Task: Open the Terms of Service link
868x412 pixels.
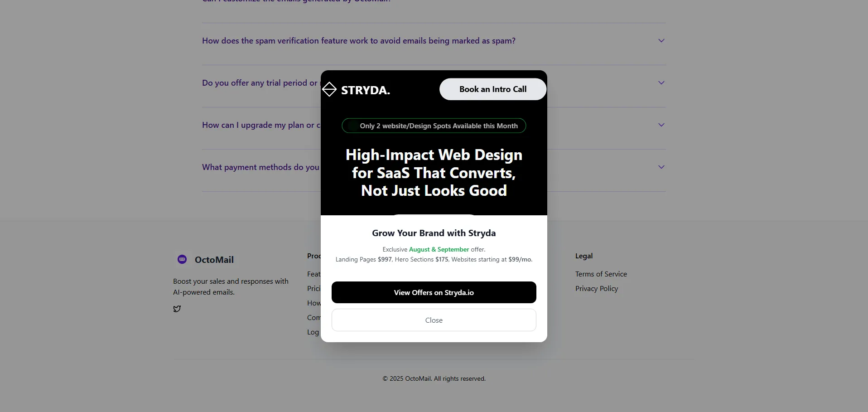Action: click(x=601, y=274)
